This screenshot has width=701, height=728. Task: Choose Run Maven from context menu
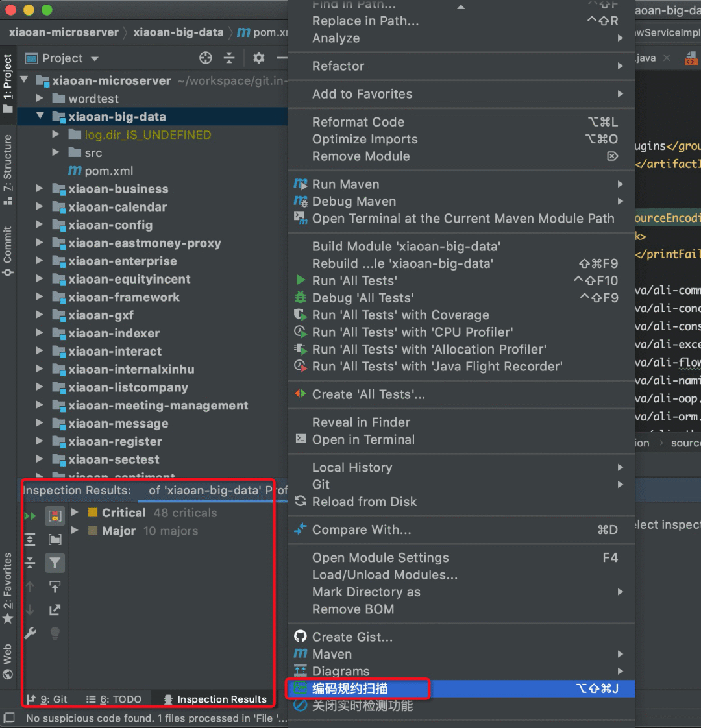click(461, 184)
